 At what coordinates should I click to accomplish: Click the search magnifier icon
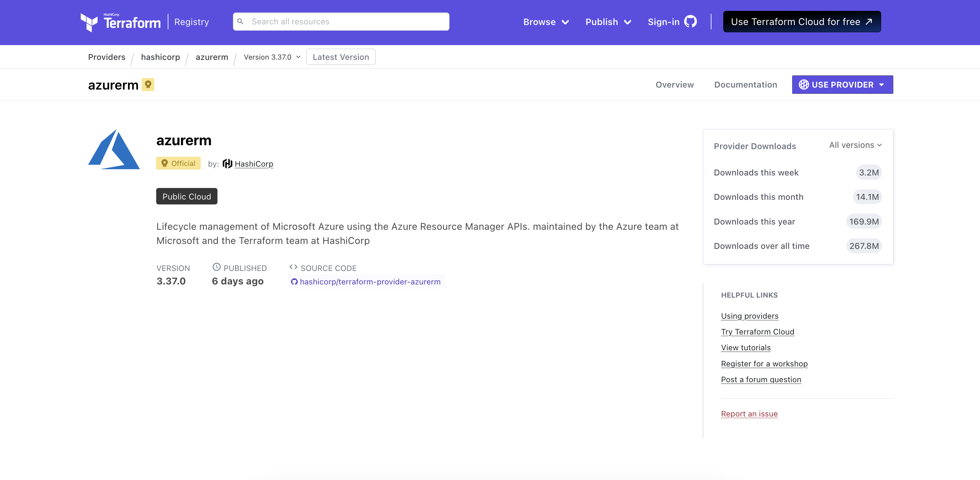241,22
